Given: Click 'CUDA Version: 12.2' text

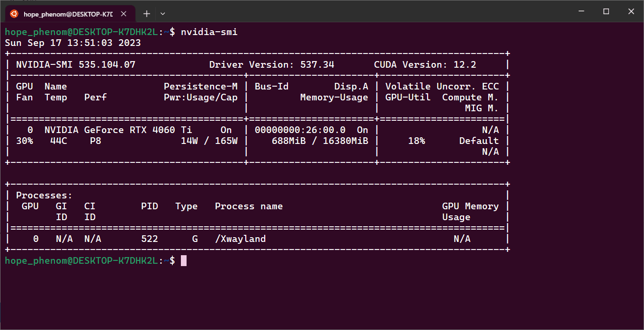Looking at the screenshot, I should (x=425, y=65).
